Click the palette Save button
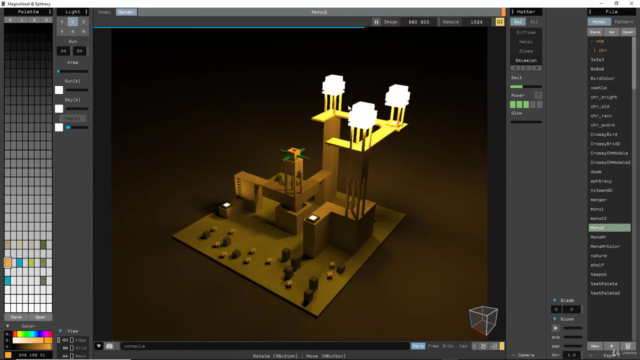The height and width of the screenshot is (360, 640). [x=16, y=317]
